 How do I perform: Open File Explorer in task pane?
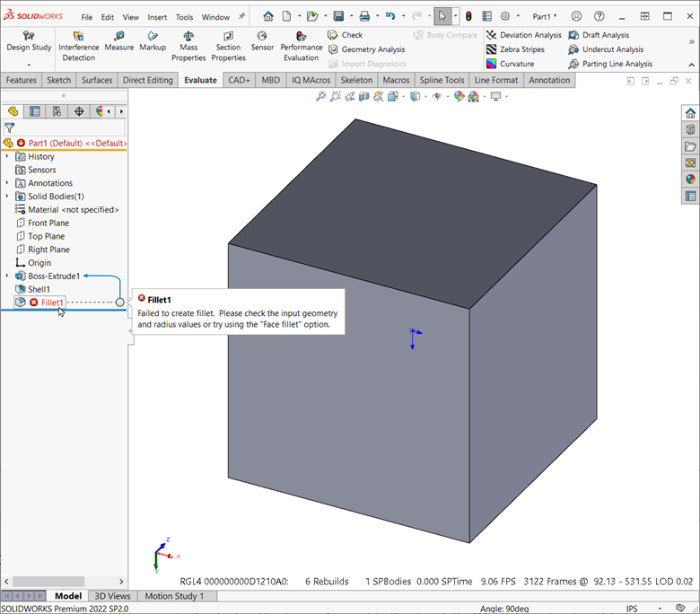tap(690, 146)
